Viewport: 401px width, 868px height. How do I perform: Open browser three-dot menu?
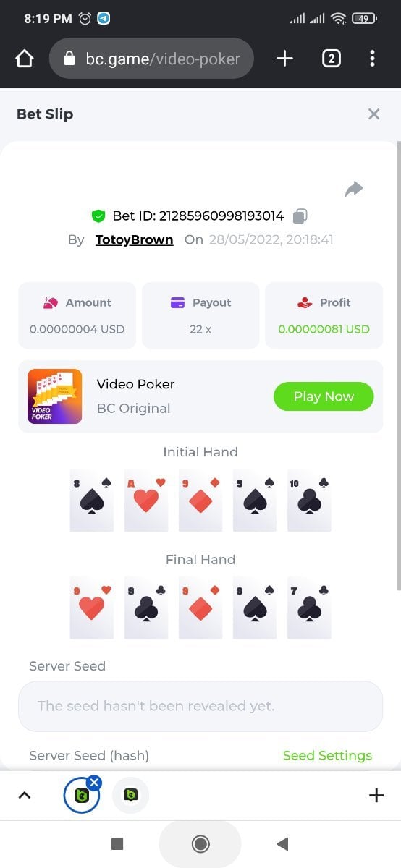372,59
